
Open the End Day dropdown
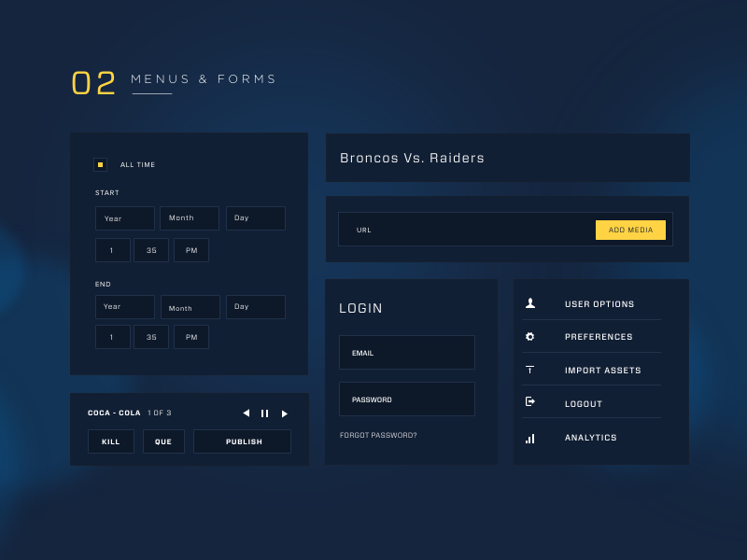(256, 307)
